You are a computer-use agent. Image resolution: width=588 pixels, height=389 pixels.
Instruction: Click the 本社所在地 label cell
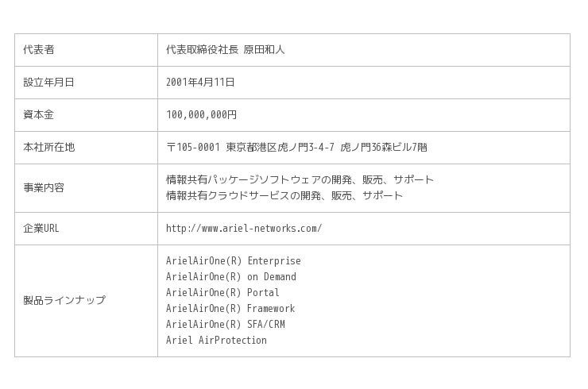pos(48,148)
